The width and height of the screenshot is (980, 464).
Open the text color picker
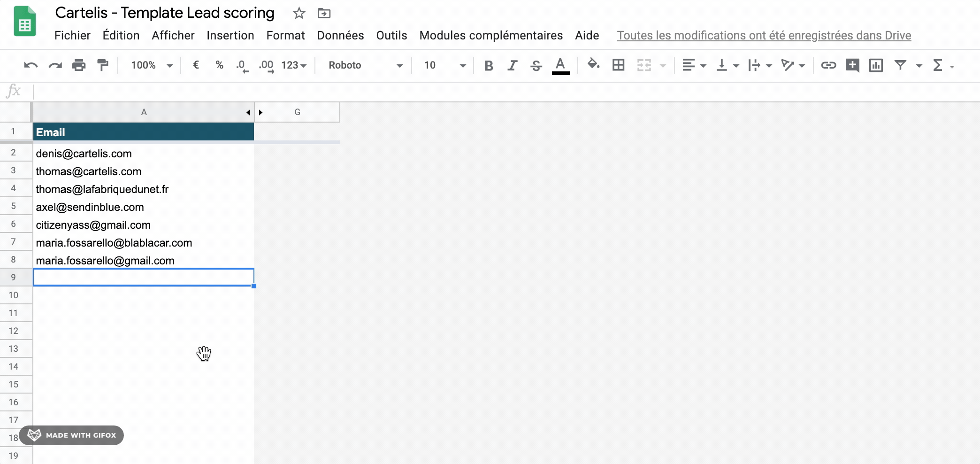560,65
